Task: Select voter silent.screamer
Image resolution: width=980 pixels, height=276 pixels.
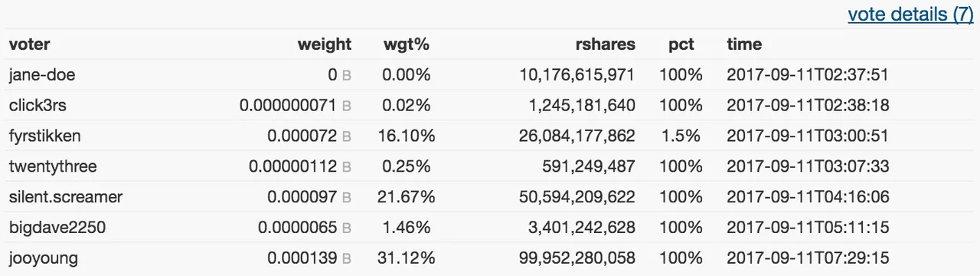Action: pyautogui.click(x=66, y=197)
